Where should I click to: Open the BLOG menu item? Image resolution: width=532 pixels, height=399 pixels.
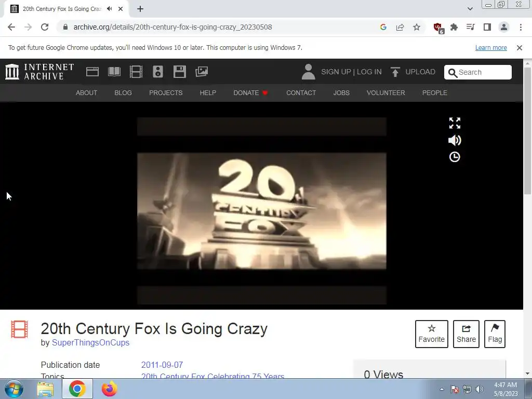(123, 92)
